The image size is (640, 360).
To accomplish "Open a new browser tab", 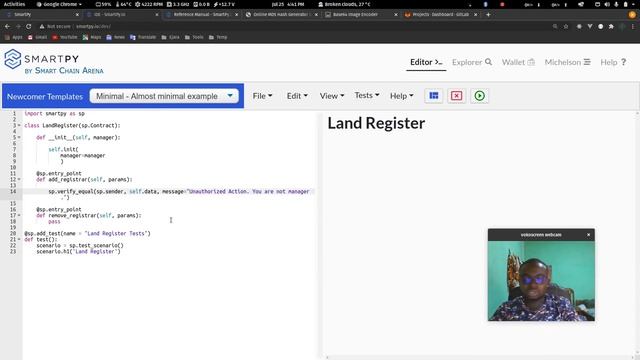I will click(488, 15).
